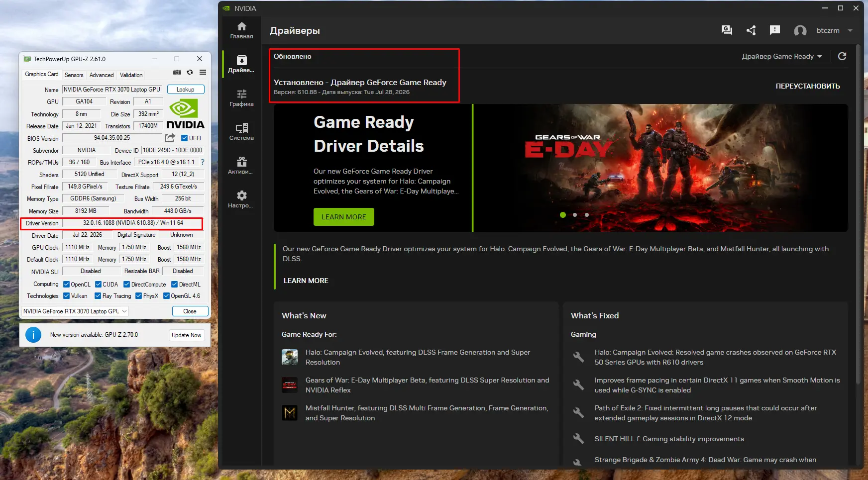Click the Halo: Campaign Evolved game icon
Image resolution: width=868 pixels, height=480 pixels.
290,357
